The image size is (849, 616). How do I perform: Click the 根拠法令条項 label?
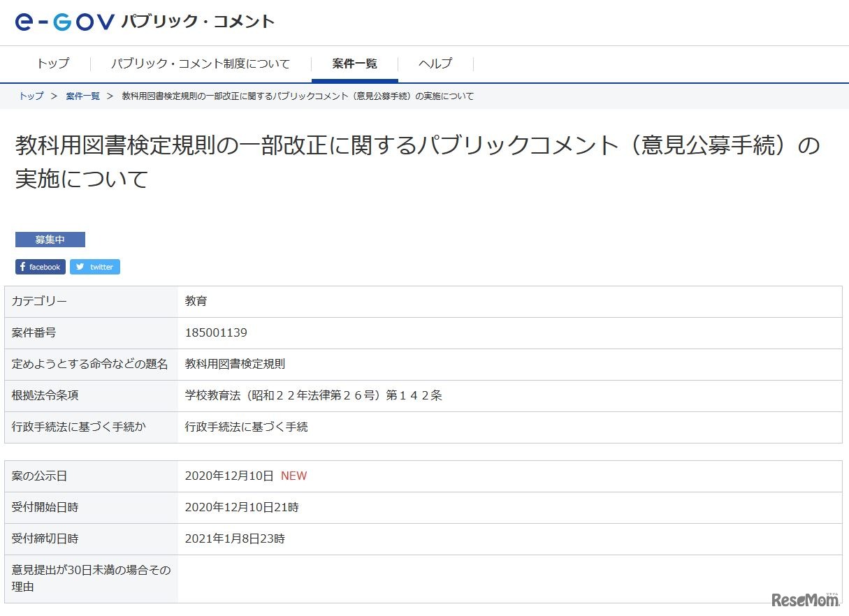coord(45,396)
